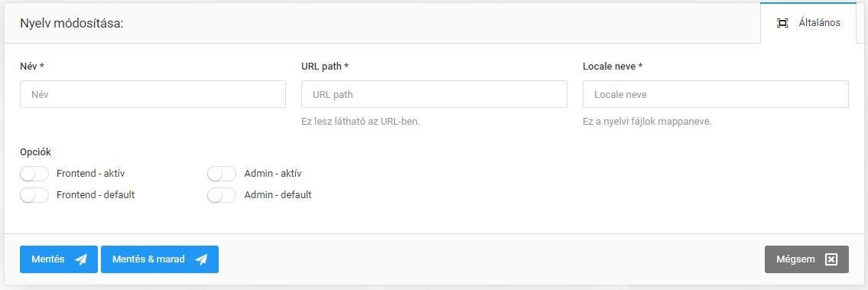This screenshot has width=868, height=290.
Task: Cancel using the Mégsem button
Action: 807,259
